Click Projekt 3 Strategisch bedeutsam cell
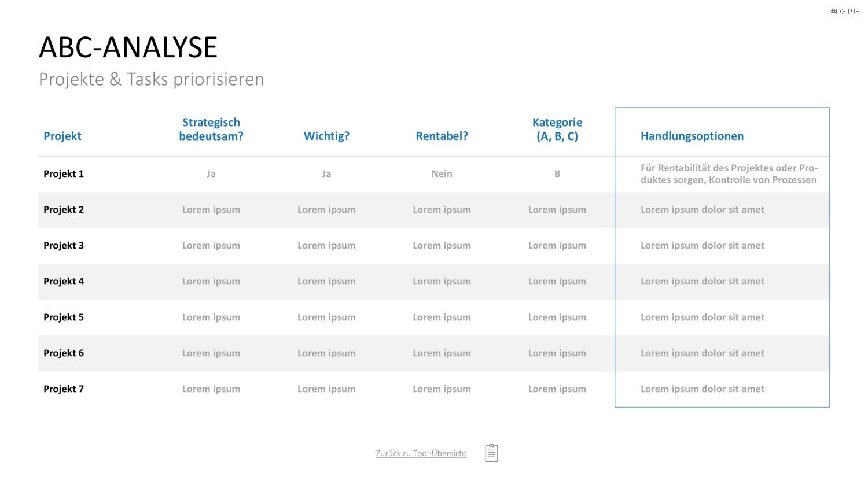The height and width of the screenshot is (488, 868). click(211, 245)
